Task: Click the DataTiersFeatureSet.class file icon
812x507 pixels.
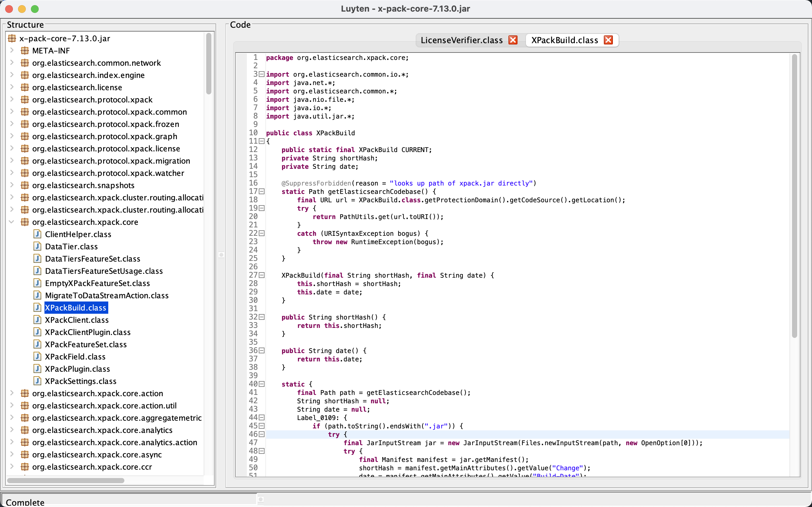Action: pyautogui.click(x=38, y=259)
